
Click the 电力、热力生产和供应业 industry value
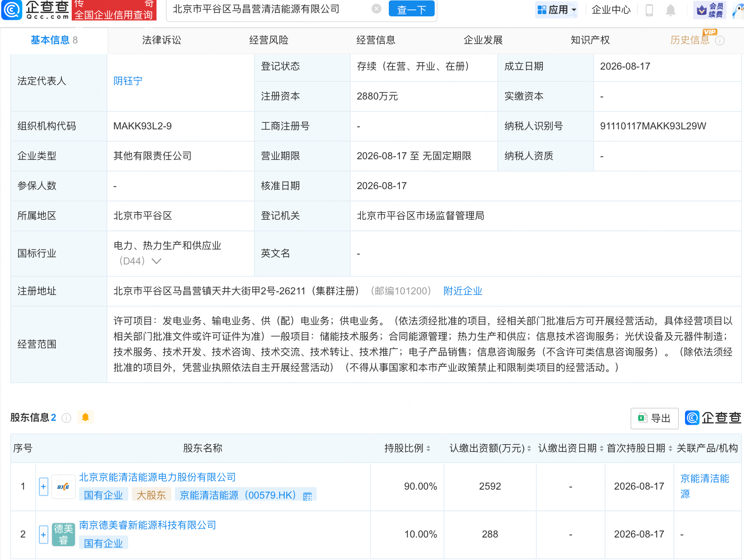click(x=167, y=246)
